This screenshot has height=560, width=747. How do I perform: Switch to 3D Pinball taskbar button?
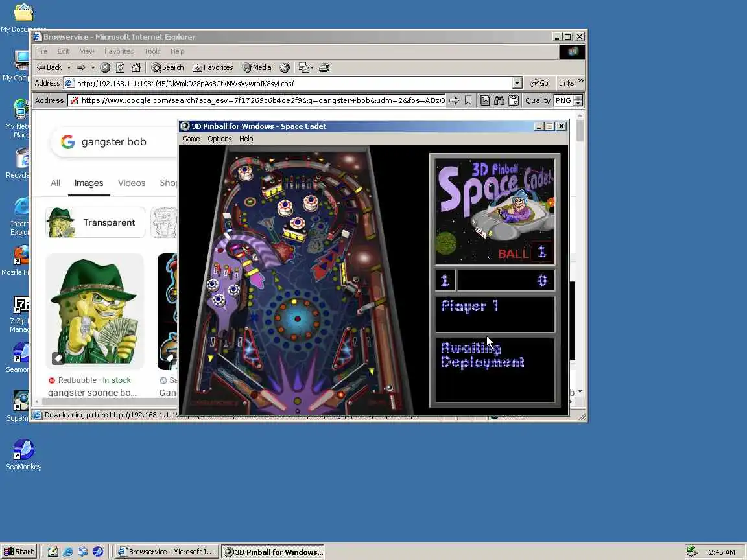(273, 552)
